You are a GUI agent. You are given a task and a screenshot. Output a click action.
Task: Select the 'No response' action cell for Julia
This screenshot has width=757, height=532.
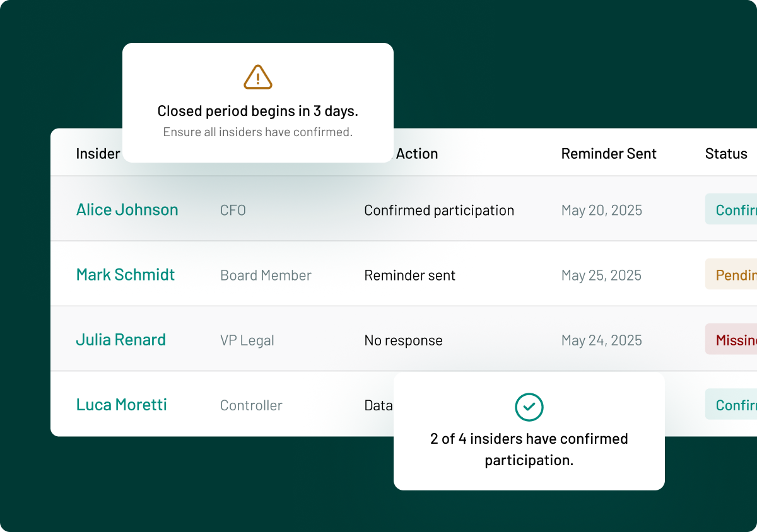403,340
